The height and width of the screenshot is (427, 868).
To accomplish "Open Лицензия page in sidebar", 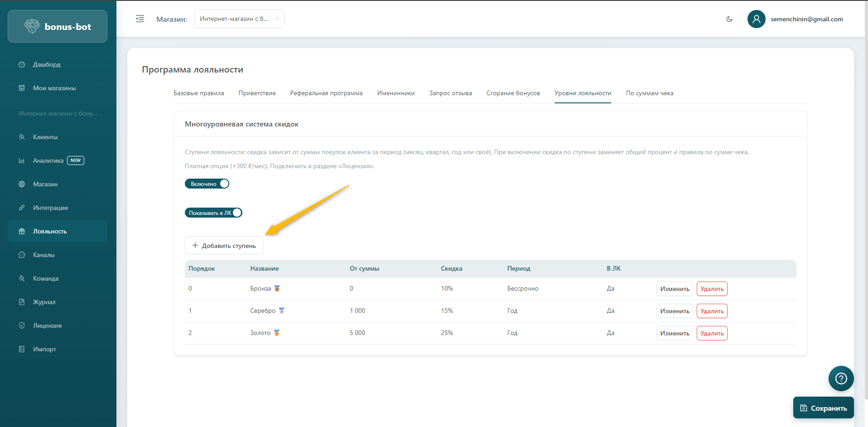I will click(47, 325).
